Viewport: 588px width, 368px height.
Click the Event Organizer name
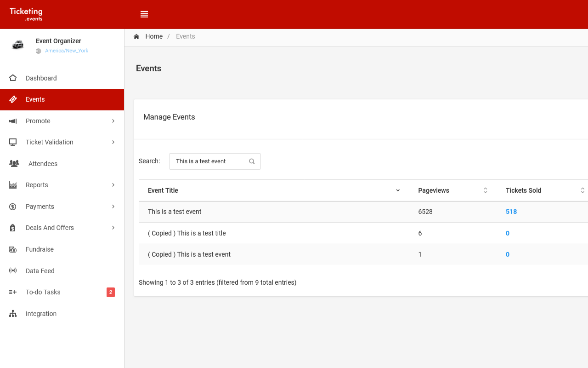[x=58, y=41]
